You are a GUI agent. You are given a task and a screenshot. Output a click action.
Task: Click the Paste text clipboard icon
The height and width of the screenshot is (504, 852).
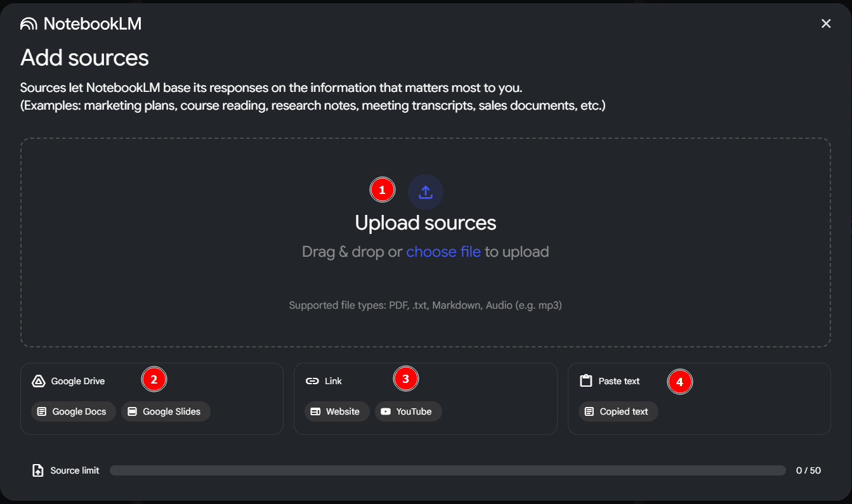[586, 381]
